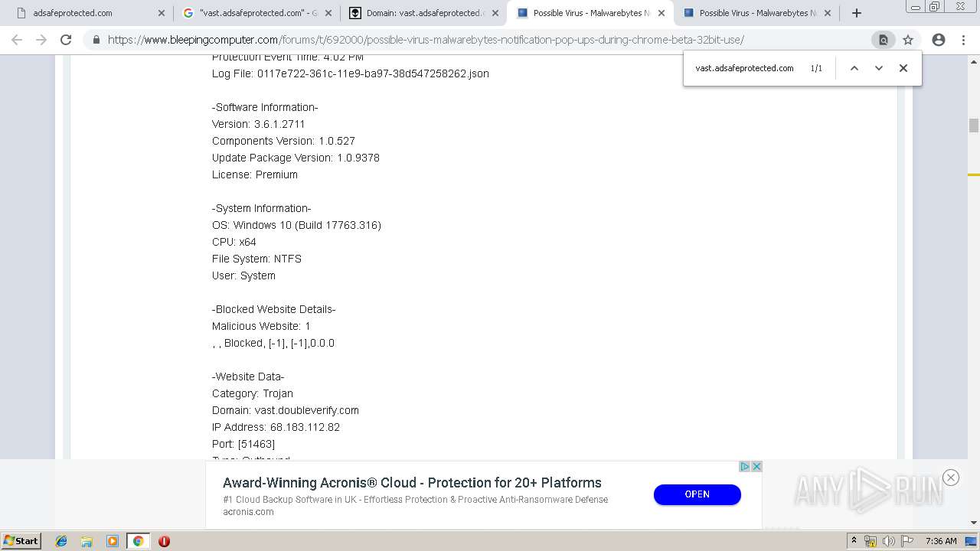Dismiss bottom overlay with circled X
980x551 pixels.
(951, 478)
